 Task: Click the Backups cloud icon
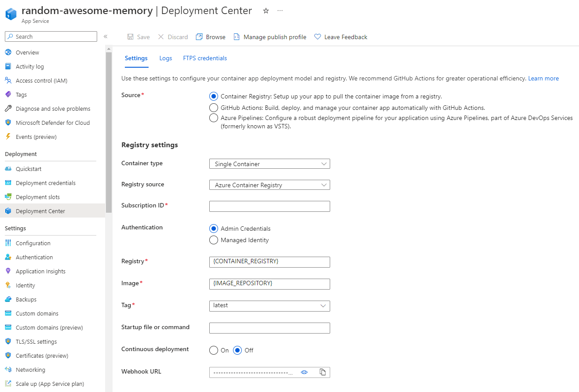pos(8,299)
